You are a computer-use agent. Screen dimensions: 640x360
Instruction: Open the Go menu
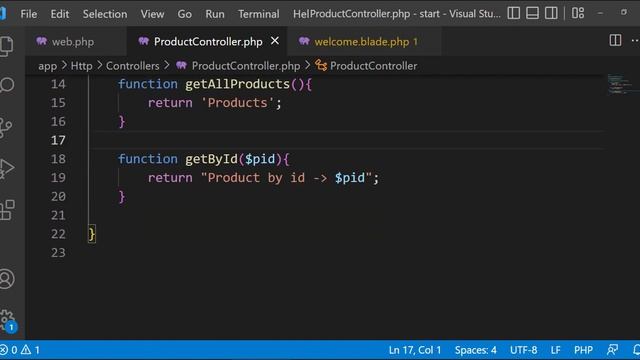(184, 14)
